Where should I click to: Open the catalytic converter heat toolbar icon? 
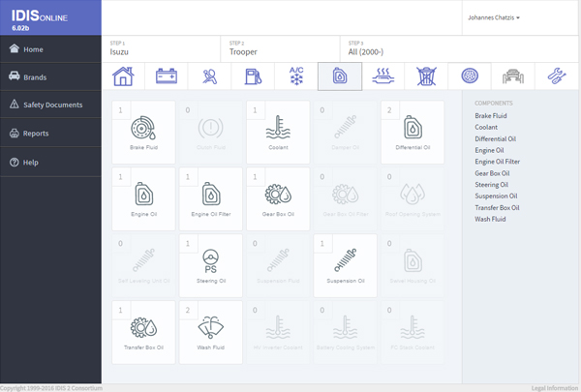point(383,76)
